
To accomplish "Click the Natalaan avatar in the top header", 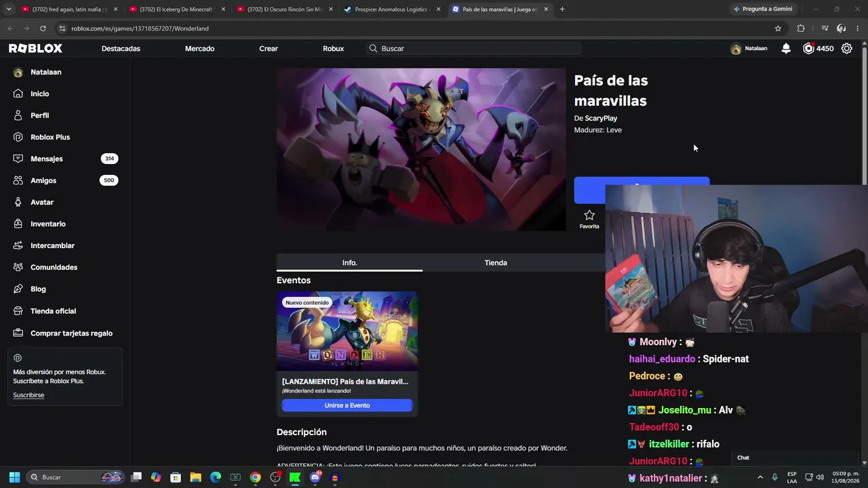I will (736, 49).
